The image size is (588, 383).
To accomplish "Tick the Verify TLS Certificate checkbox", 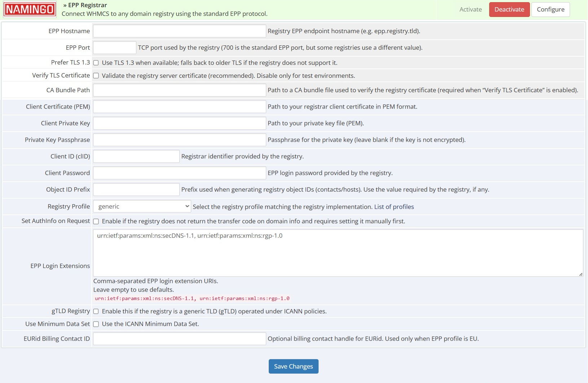I will (x=96, y=76).
